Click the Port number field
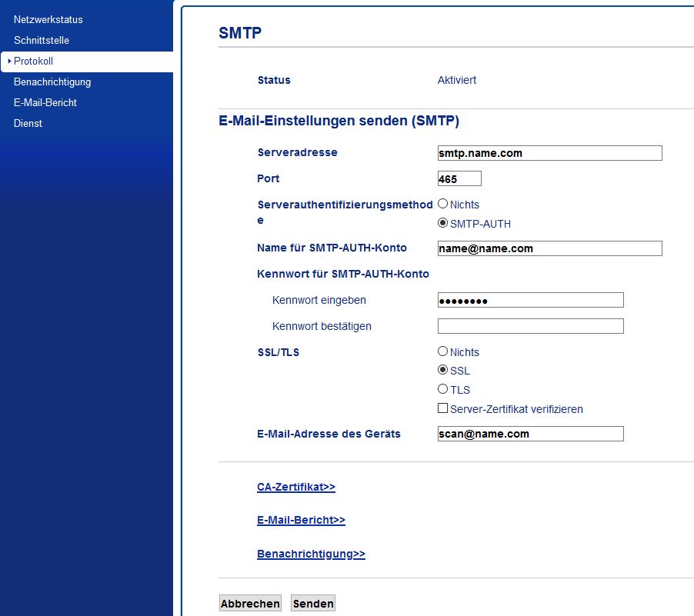Viewport: 694px width, 616px height. pyautogui.click(x=459, y=178)
